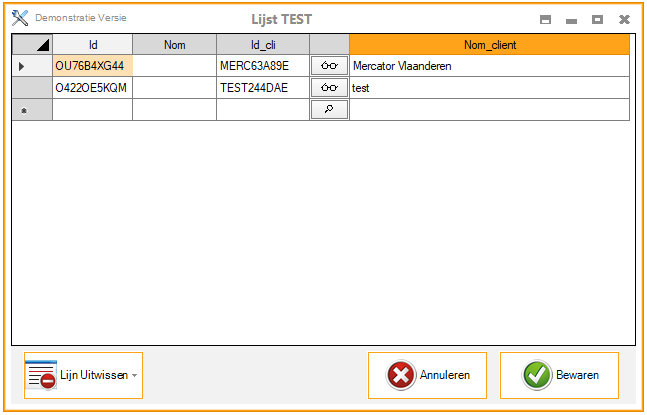Viewport: 647px width, 415px height.
Task: Save the list with Bewaren
Action: (559, 376)
